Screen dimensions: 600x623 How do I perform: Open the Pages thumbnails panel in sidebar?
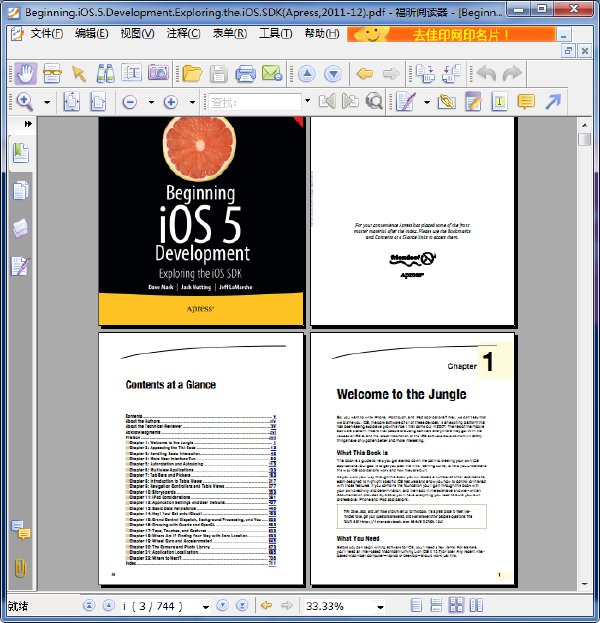point(21,190)
